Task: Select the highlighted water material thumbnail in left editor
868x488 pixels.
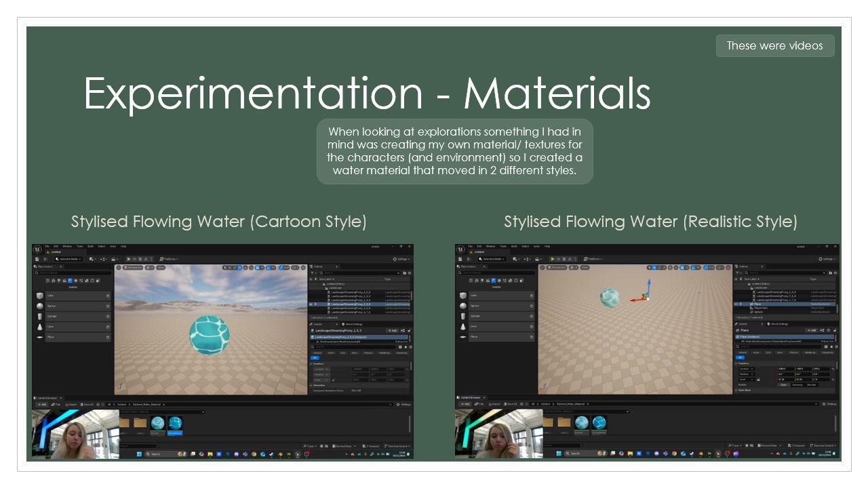Action: 175,424
